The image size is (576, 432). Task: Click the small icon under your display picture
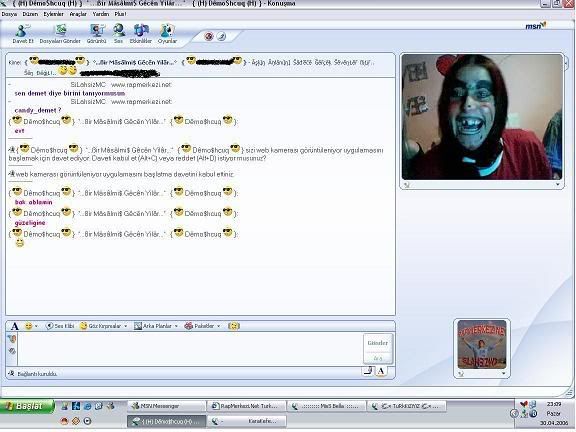pyautogui.click(x=461, y=374)
